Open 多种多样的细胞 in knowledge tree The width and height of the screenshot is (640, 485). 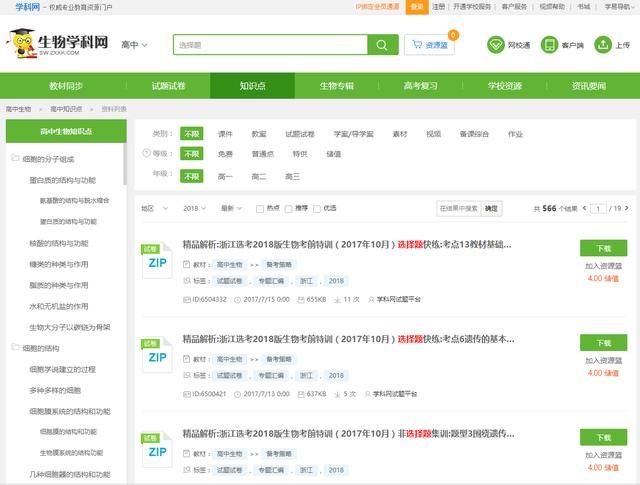point(55,390)
